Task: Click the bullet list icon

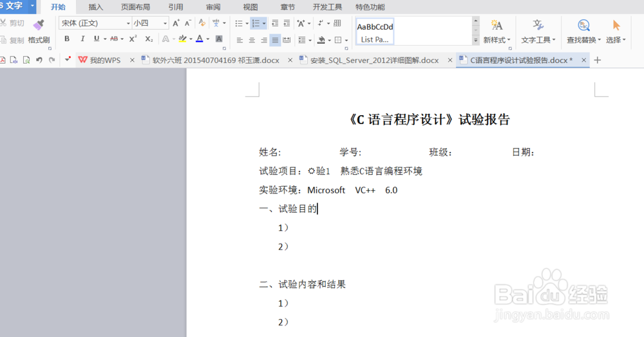Action: 239,23
